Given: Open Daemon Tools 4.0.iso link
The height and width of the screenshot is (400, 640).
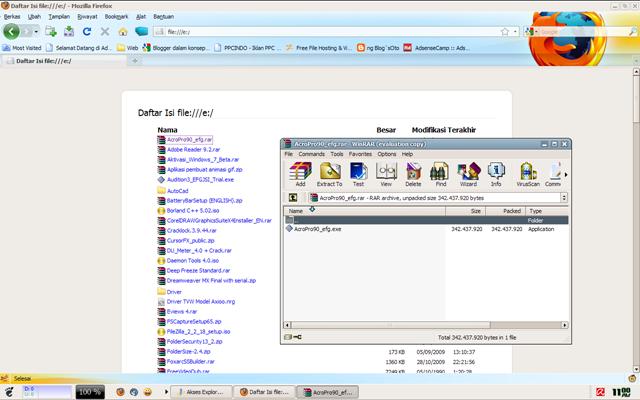Looking at the screenshot, I should pyautogui.click(x=193, y=260).
